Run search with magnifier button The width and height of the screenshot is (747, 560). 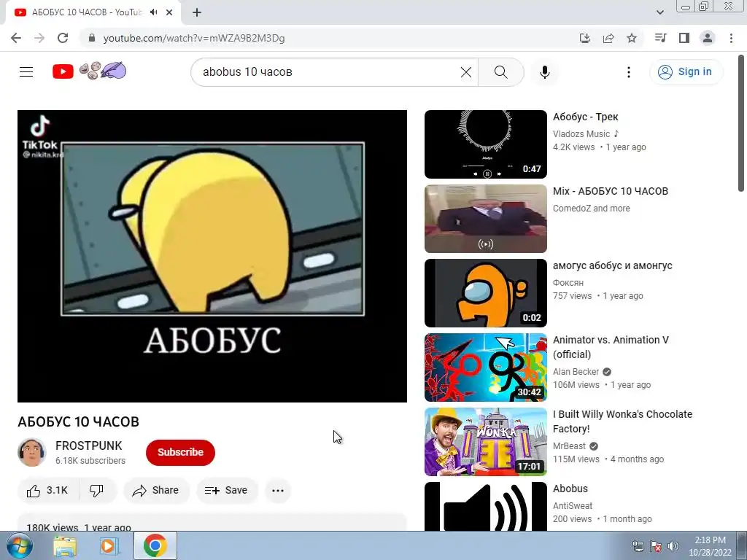click(500, 72)
